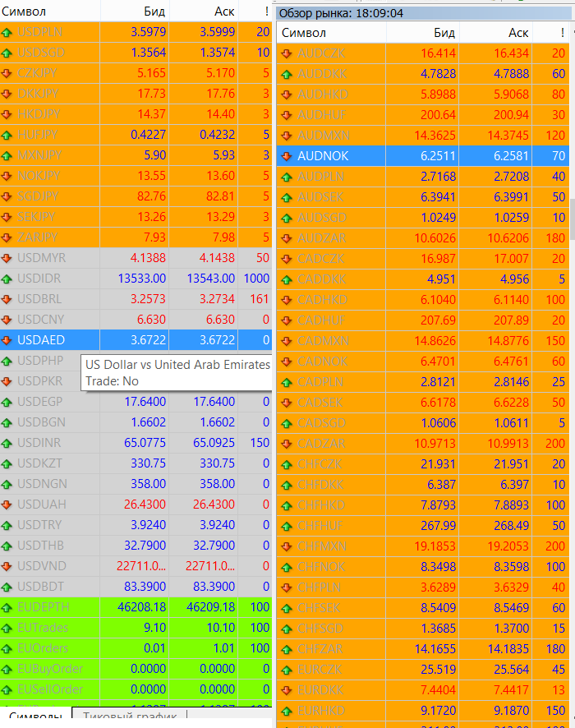
Task: Click the up arrow icon beside EUOrders
Action: click(7, 648)
